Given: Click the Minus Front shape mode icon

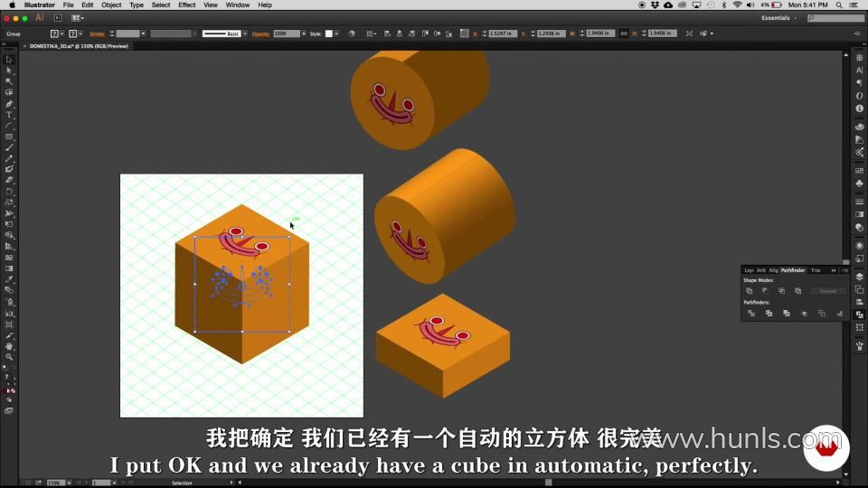Looking at the screenshot, I should [x=765, y=291].
